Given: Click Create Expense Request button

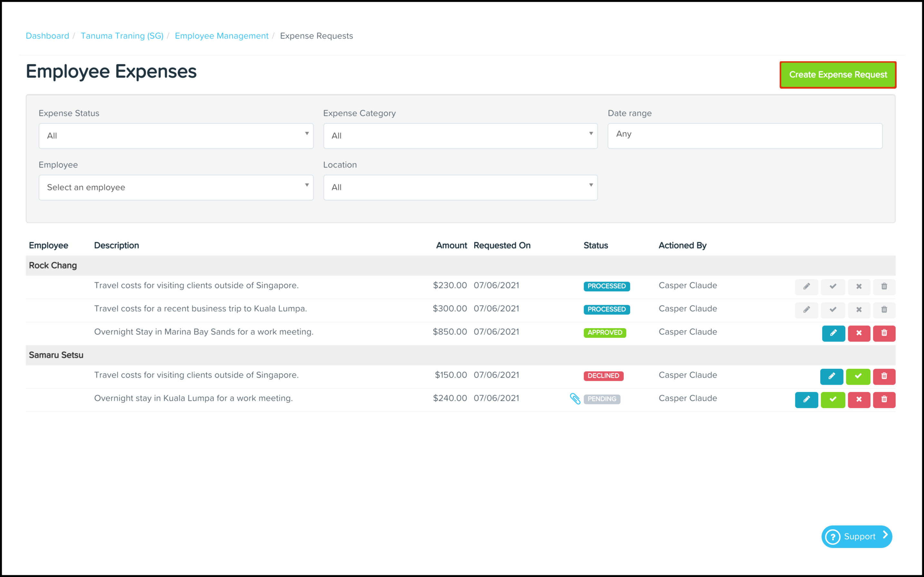Looking at the screenshot, I should click(x=838, y=75).
